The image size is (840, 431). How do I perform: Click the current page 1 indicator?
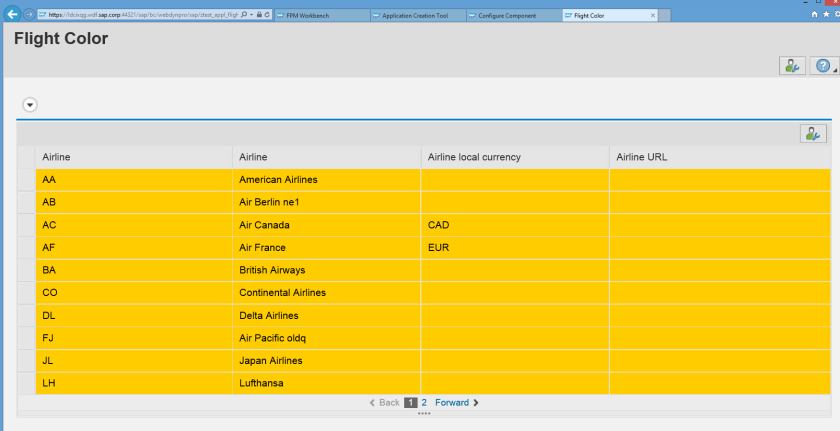pyautogui.click(x=410, y=403)
